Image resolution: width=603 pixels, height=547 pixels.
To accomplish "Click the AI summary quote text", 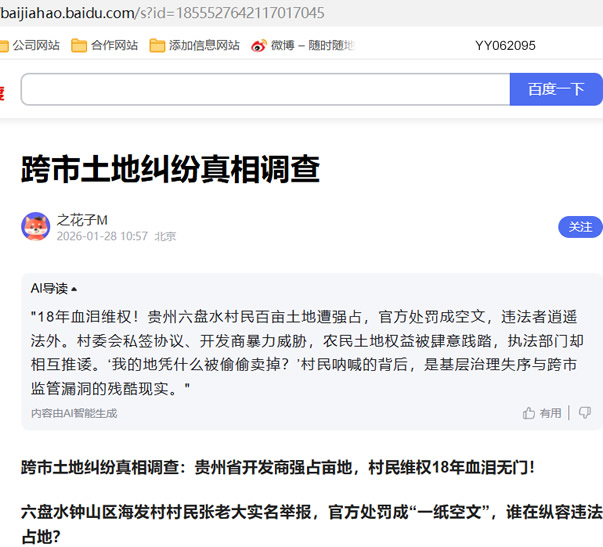I will click(305, 350).
